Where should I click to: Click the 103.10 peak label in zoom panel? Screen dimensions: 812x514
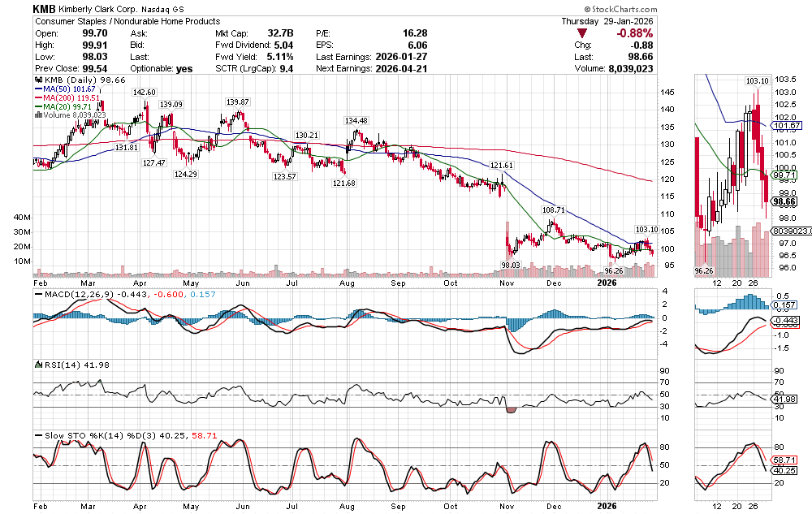point(757,81)
